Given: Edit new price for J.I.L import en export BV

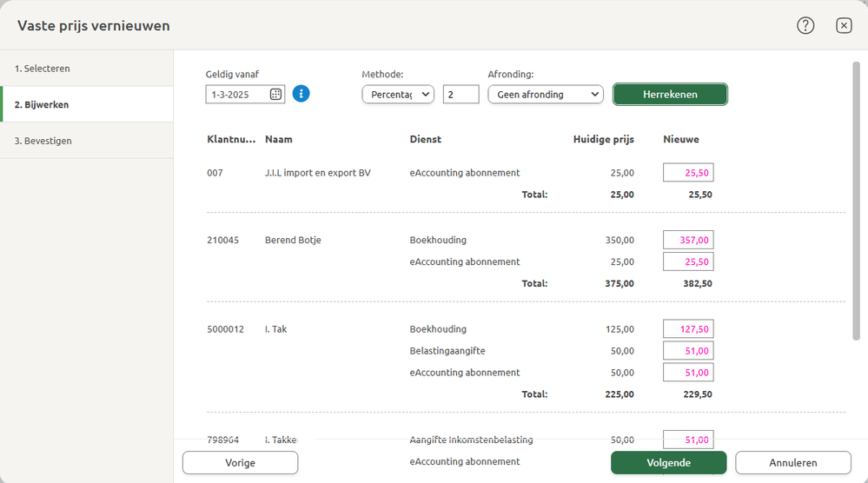Looking at the screenshot, I should click(688, 173).
